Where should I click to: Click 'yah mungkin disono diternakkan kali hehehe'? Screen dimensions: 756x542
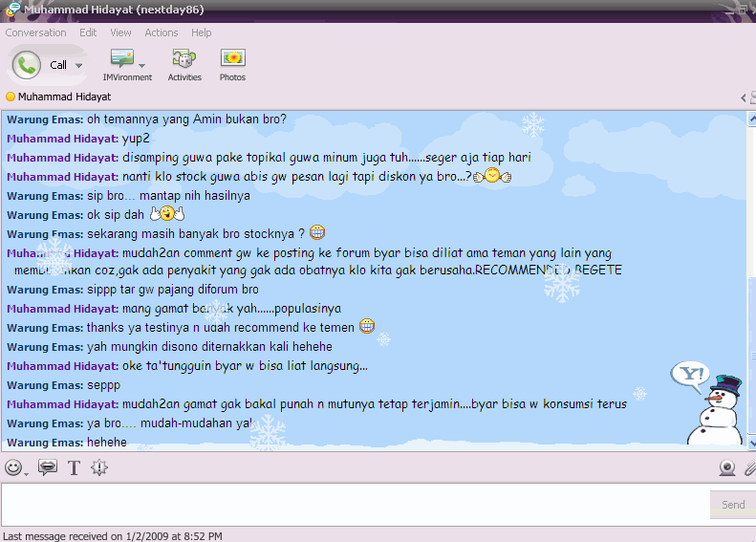pos(209,347)
